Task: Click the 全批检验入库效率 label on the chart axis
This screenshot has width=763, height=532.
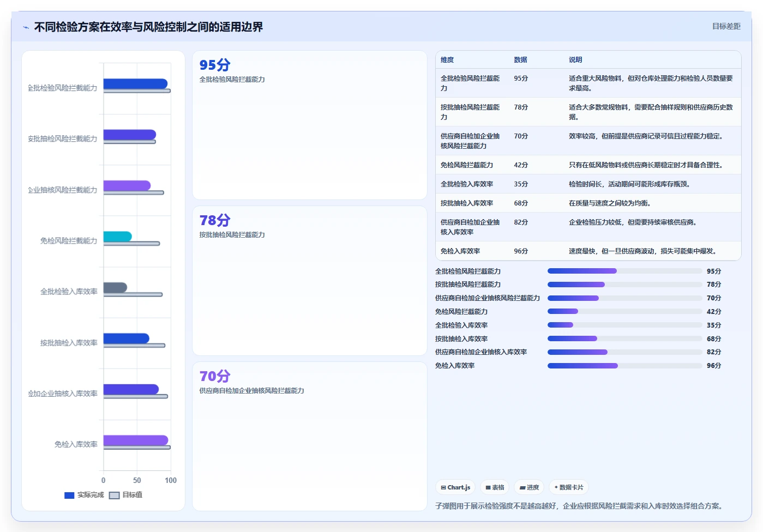Action: click(69, 292)
